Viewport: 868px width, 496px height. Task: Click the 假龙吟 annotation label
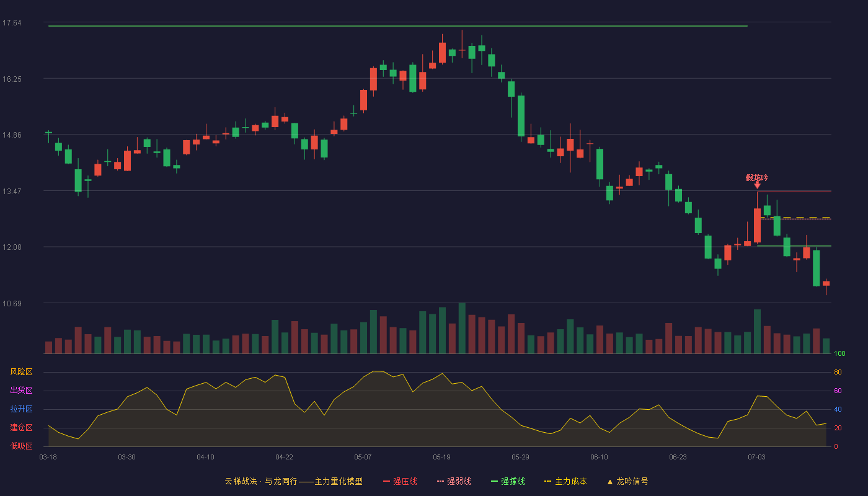pyautogui.click(x=757, y=178)
